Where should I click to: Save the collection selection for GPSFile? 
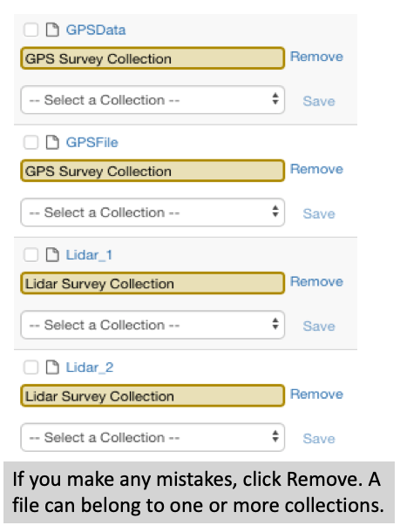(x=319, y=213)
